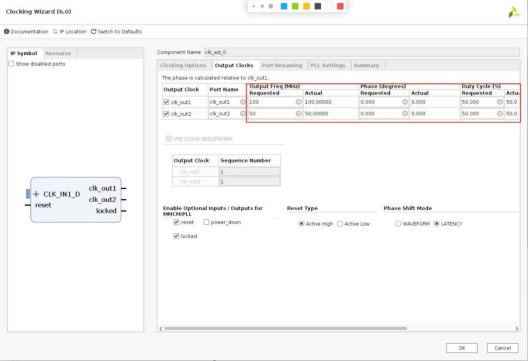Image resolution: width=528 pixels, height=361 pixels.
Task: Click the Switch to Defaults refresh icon
Action: [x=94, y=31]
